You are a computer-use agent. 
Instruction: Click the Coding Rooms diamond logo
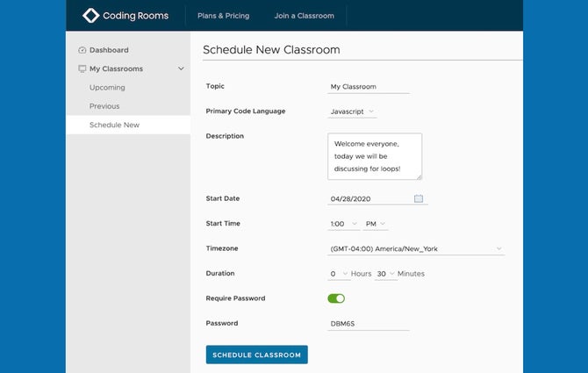(x=90, y=16)
